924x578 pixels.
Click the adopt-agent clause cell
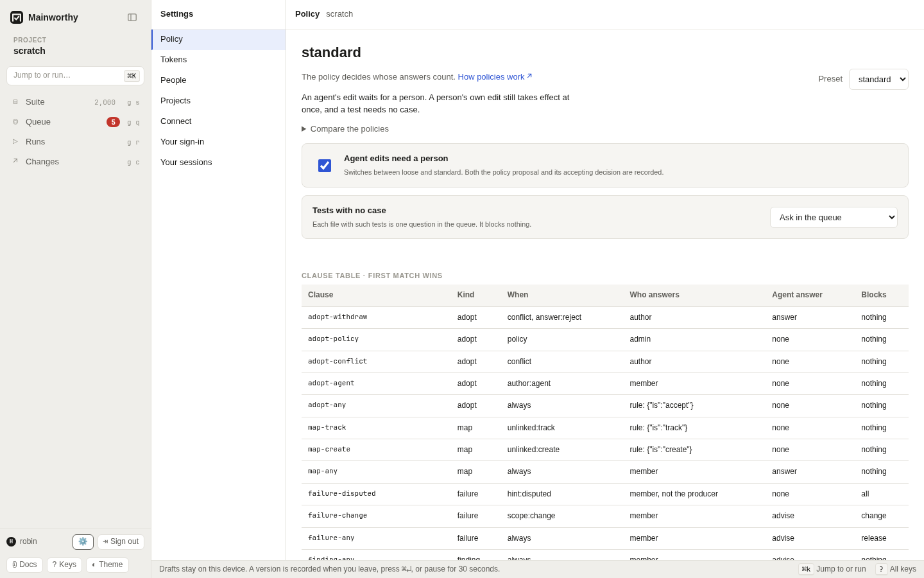(x=376, y=383)
